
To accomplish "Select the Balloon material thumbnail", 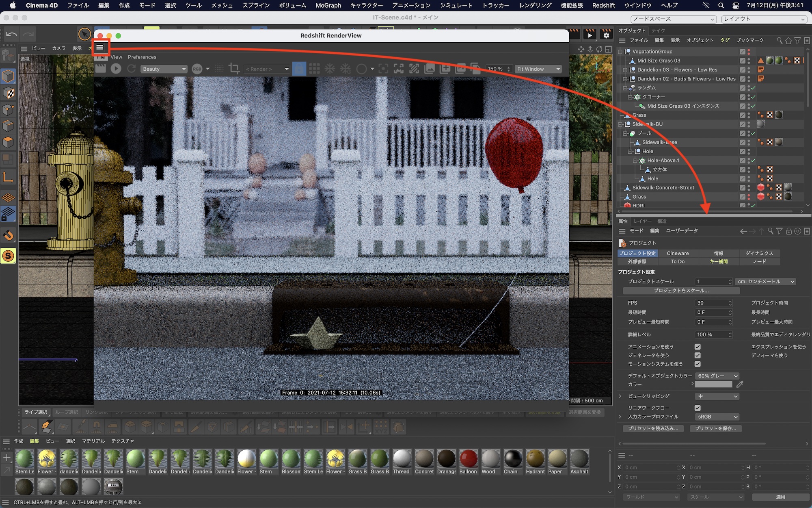I will (x=468, y=459).
